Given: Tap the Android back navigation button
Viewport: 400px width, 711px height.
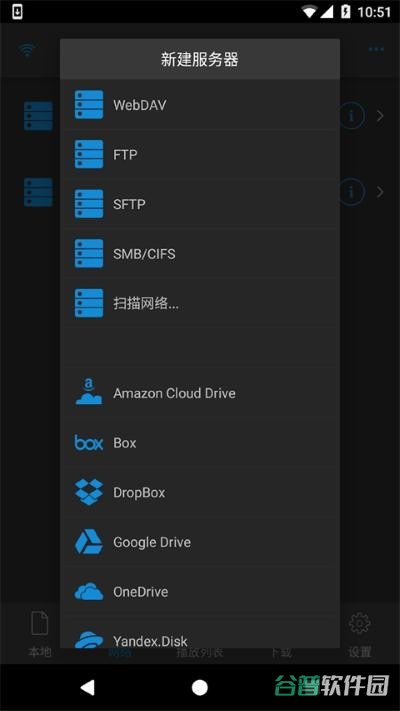Looking at the screenshot, I should [87, 687].
